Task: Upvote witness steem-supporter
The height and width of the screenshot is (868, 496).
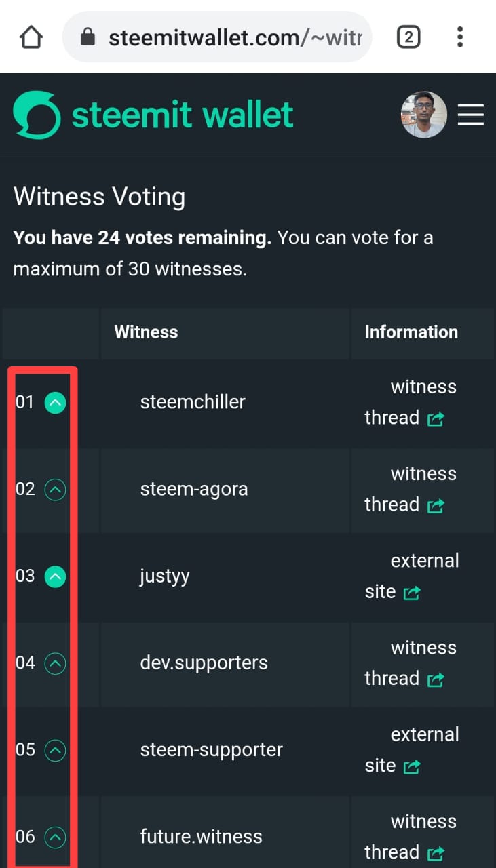Action: 55,750
